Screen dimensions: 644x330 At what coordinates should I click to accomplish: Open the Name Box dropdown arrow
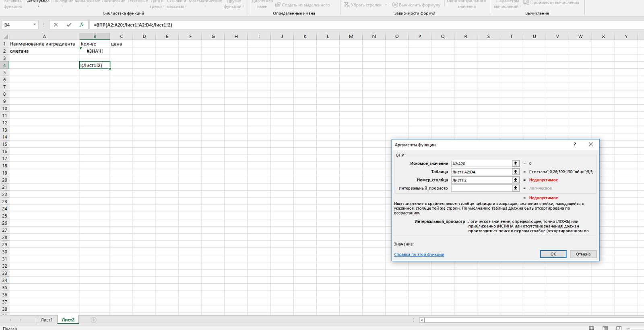[34, 25]
